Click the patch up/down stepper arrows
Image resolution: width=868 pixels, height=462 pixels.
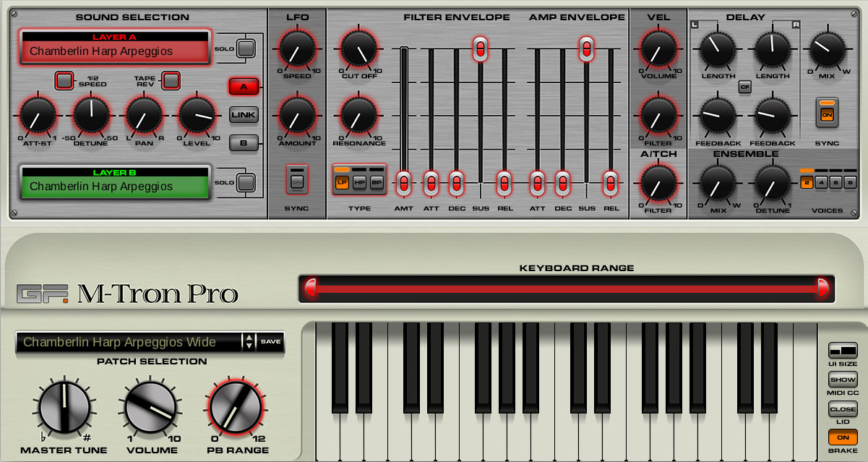249,342
